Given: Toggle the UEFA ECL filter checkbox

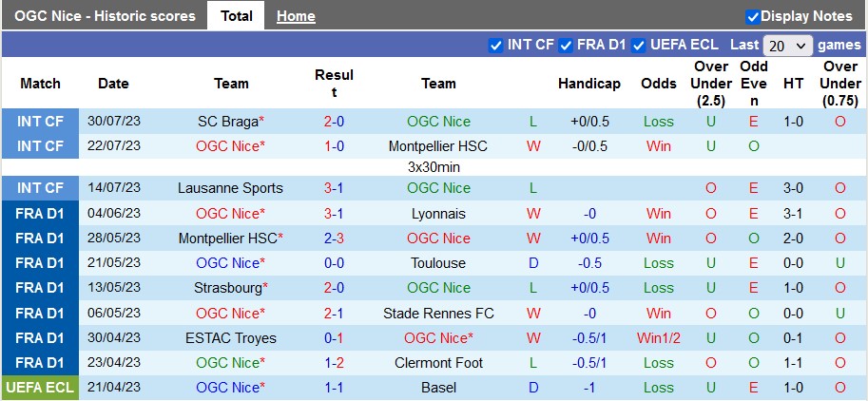Looking at the screenshot, I should (x=639, y=45).
